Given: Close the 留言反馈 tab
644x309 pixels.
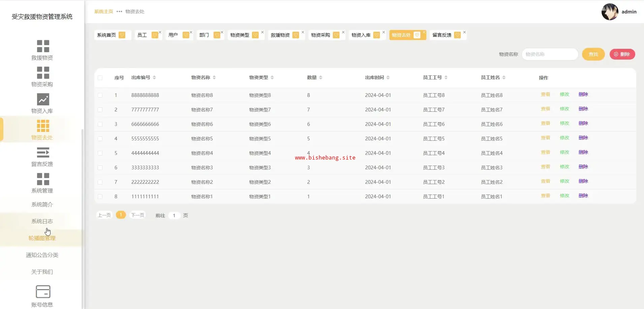Looking at the screenshot, I should pyautogui.click(x=464, y=32).
